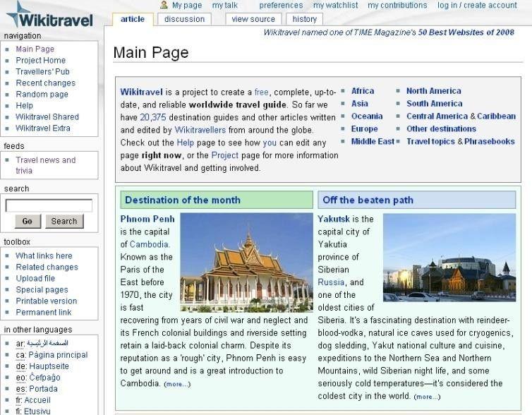Visit the Travellers' Pub

42,71
